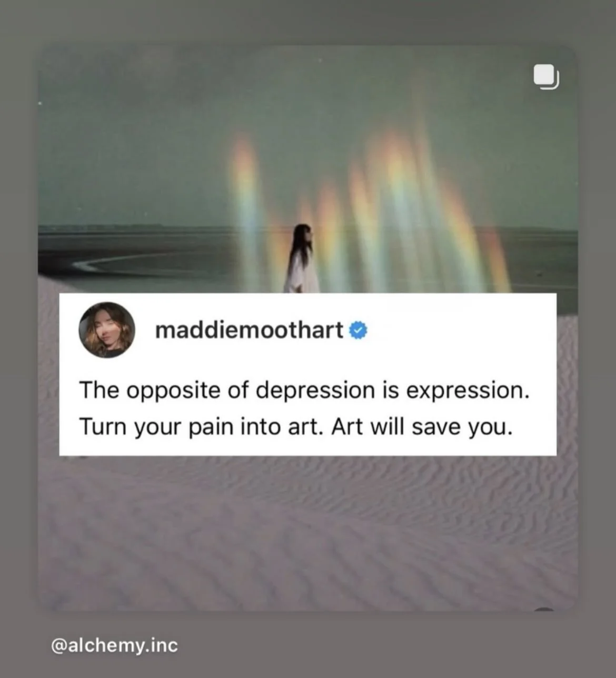Tap the word "expression" in the quote
This screenshot has width=616, height=678.
tap(467, 391)
